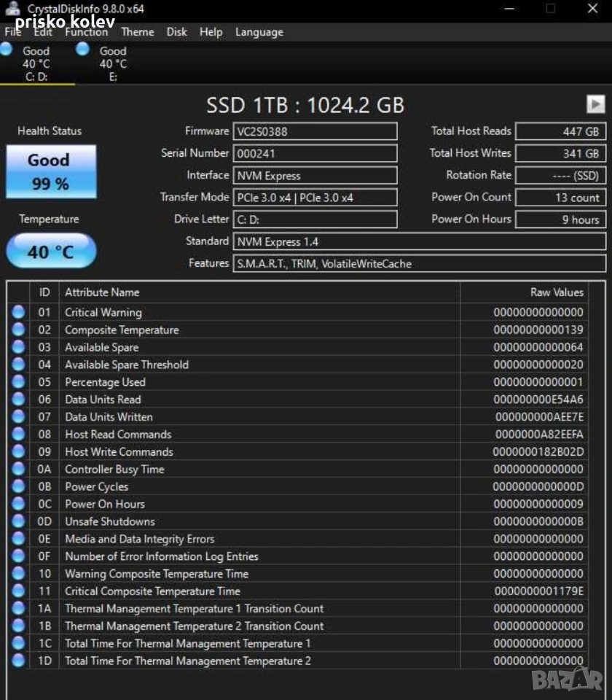Click the status orb beside Power Cycles
The height and width of the screenshot is (700, 612).
[x=18, y=486]
